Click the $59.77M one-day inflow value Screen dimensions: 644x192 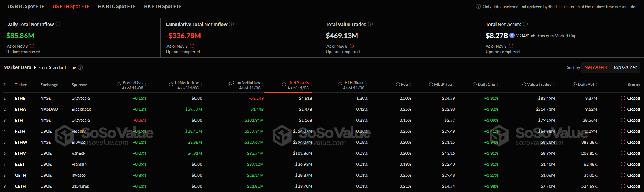click(x=194, y=109)
